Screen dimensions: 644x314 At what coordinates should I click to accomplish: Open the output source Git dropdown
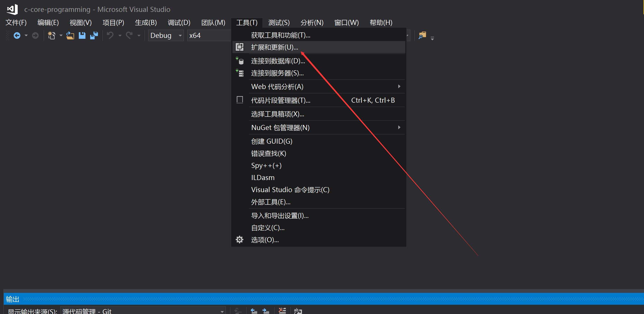[x=143, y=311]
